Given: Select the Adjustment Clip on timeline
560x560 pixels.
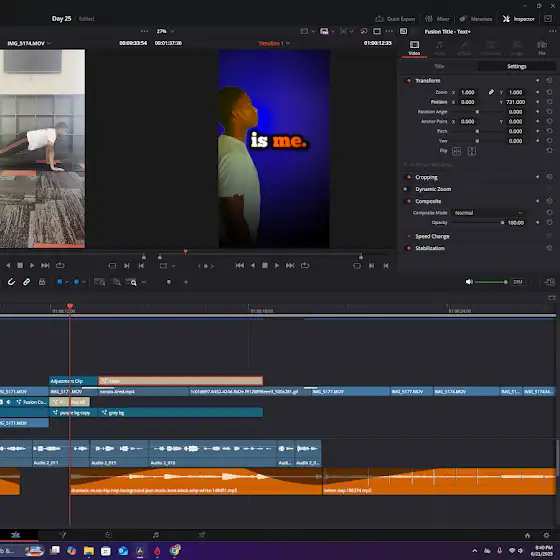Looking at the screenshot, I should point(73,381).
